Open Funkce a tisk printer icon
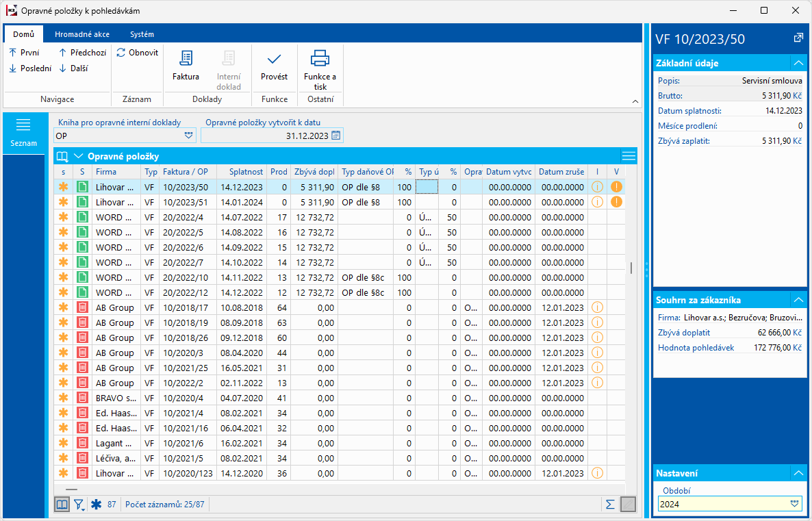This screenshot has height=521, width=812. tap(320, 58)
